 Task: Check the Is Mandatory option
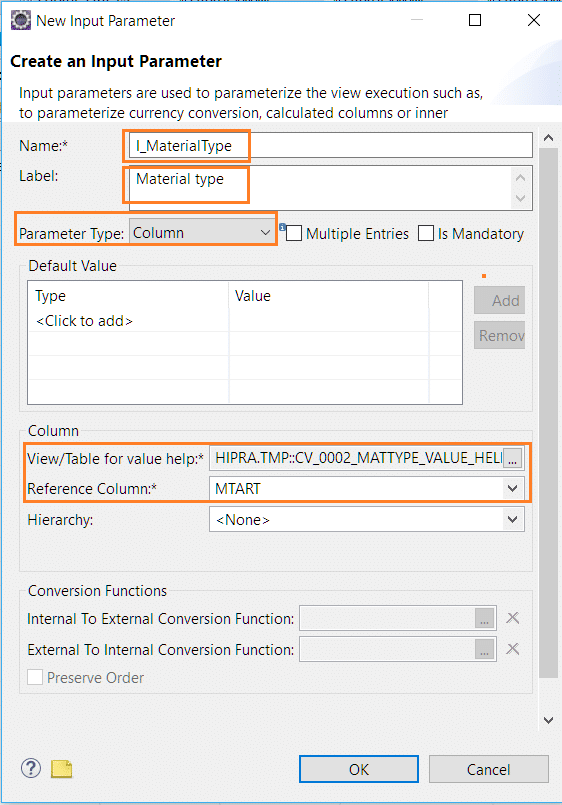(x=426, y=233)
